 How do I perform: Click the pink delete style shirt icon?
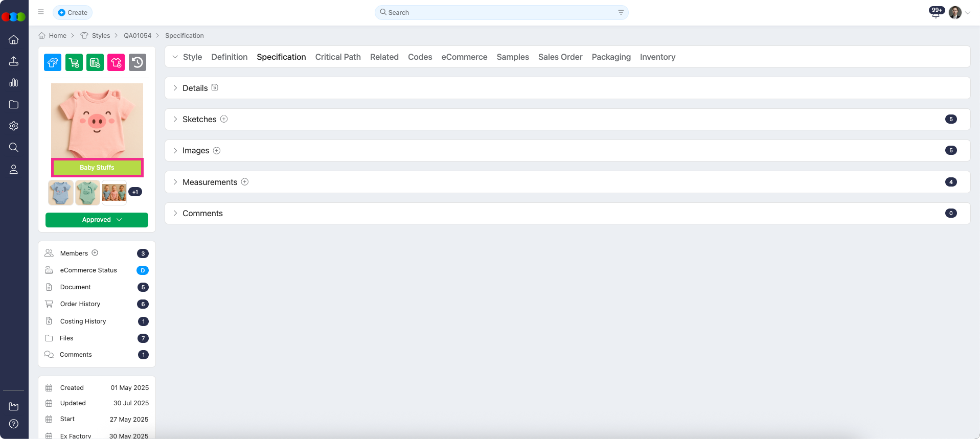click(116, 62)
